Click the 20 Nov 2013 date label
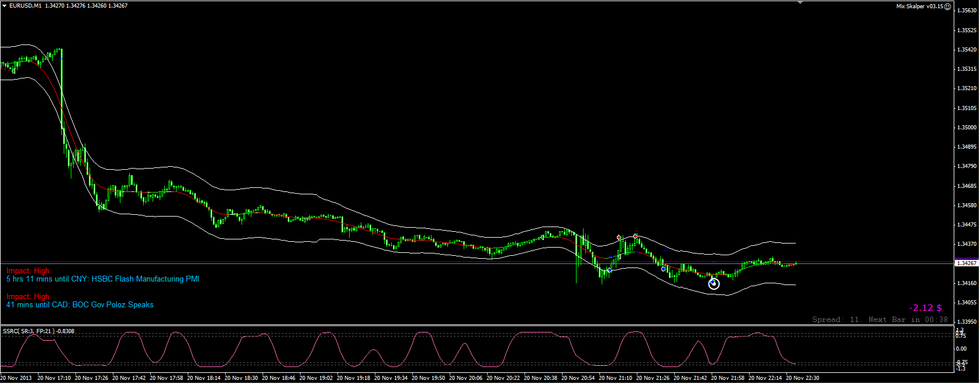 pos(16,378)
